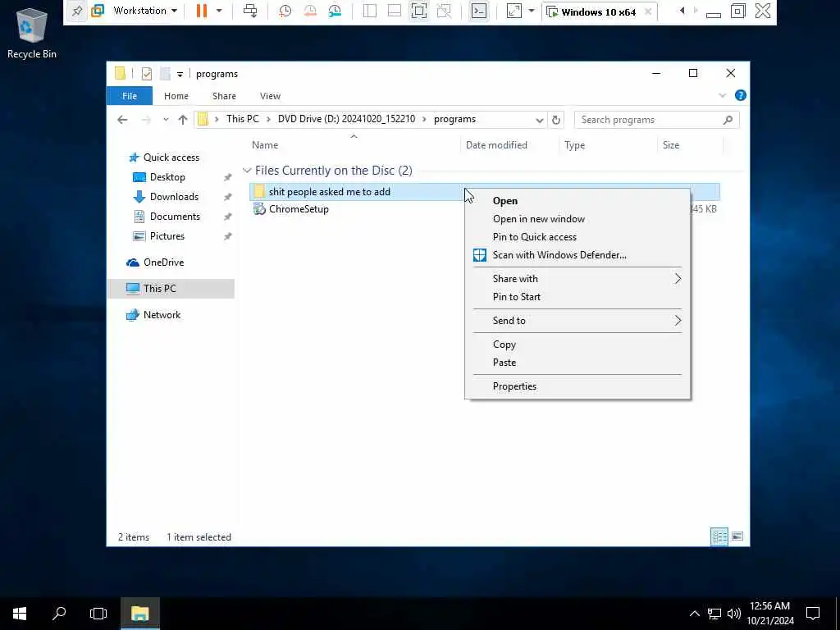This screenshot has width=840, height=630.
Task: Open recent locations dropdown arrow
Action: coord(166,120)
